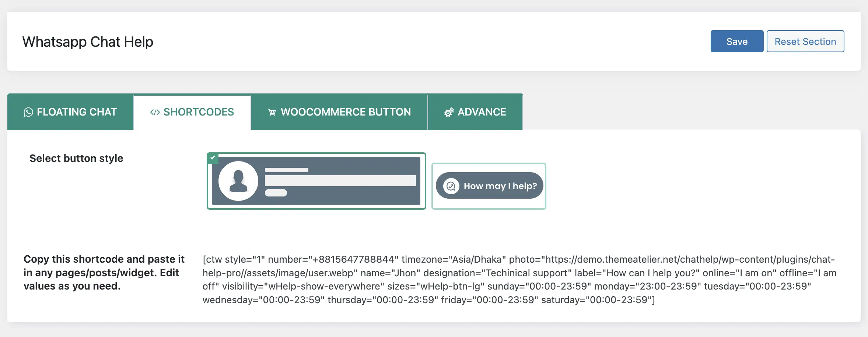Select the profile card button style
868x337 pixels.
coord(316,181)
